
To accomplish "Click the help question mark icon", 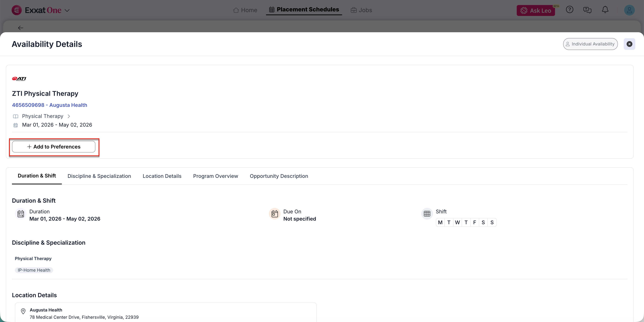I will point(569,10).
